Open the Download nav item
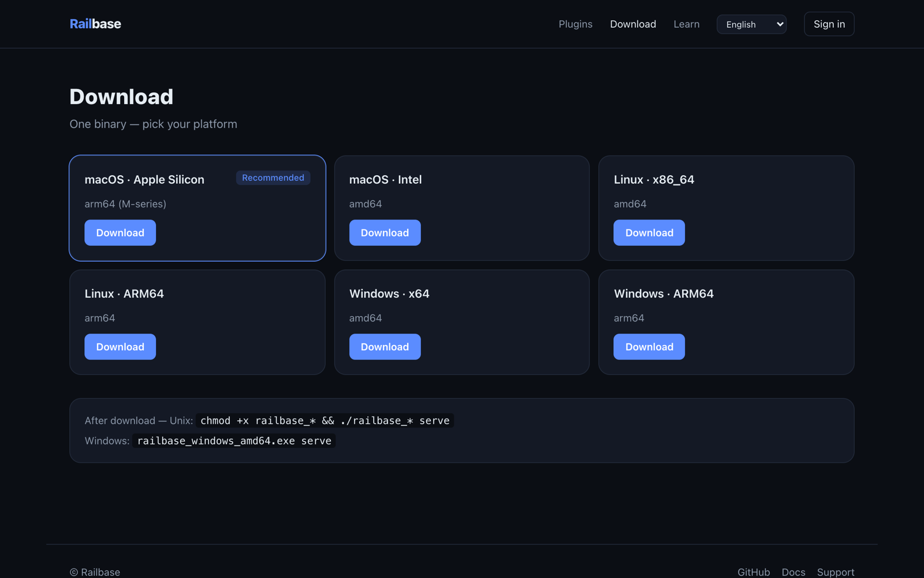The width and height of the screenshot is (924, 578). pyautogui.click(x=633, y=24)
